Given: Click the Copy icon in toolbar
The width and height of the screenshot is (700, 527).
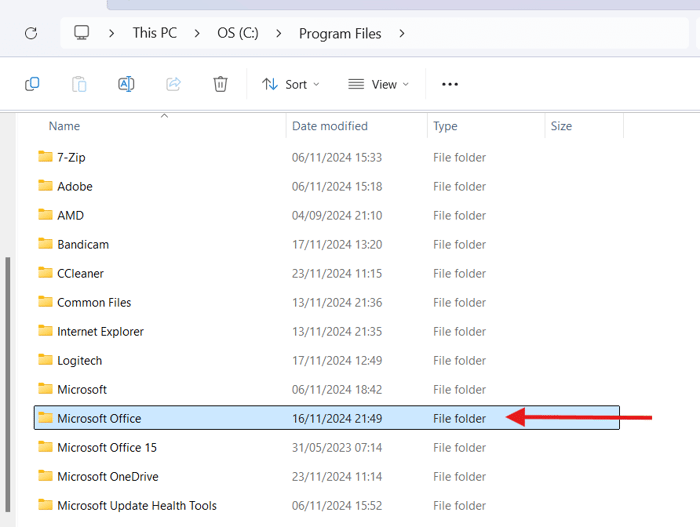Looking at the screenshot, I should point(32,84).
